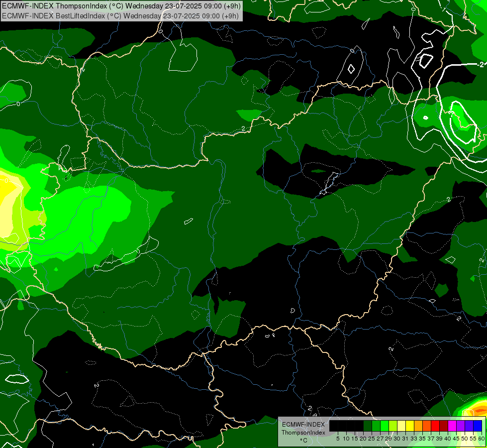Screen dimensions: 487x448
Task: Click the bright red swatch between 37 and 39
Action: (435, 426)
